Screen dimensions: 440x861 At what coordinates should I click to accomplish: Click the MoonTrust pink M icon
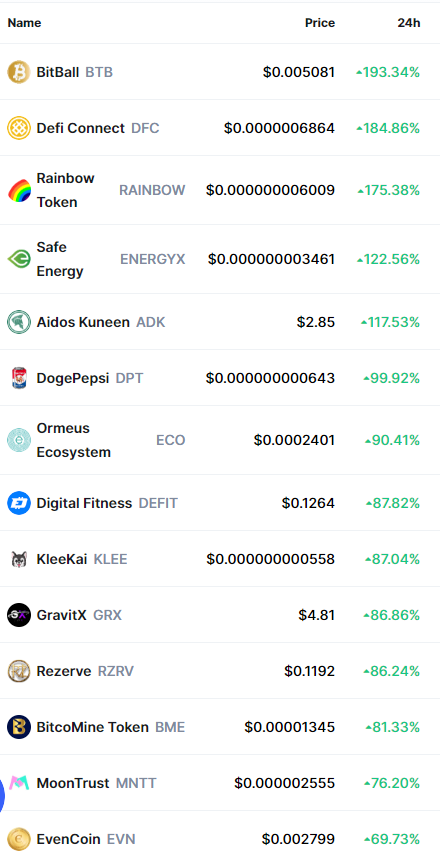click(x=19, y=783)
